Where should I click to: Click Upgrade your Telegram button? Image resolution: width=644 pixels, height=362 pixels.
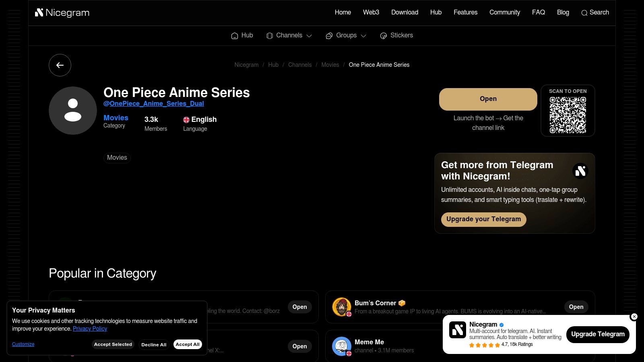click(x=483, y=219)
